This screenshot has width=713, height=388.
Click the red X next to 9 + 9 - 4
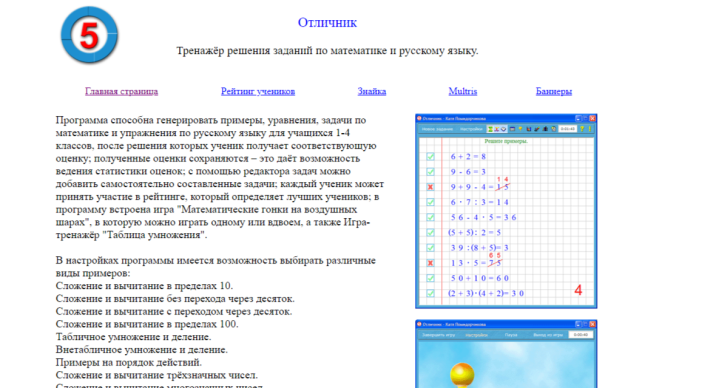point(430,187)
